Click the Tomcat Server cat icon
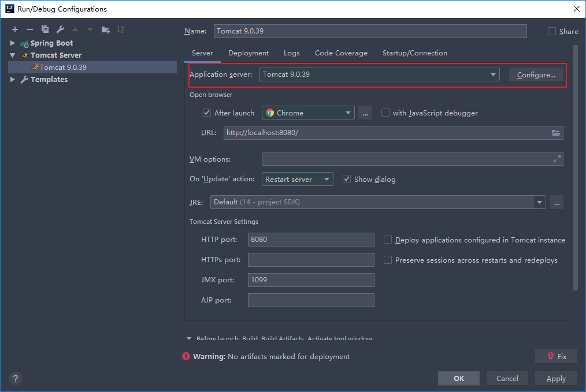Viewport: 586px width, 392px height. [25, 55]
